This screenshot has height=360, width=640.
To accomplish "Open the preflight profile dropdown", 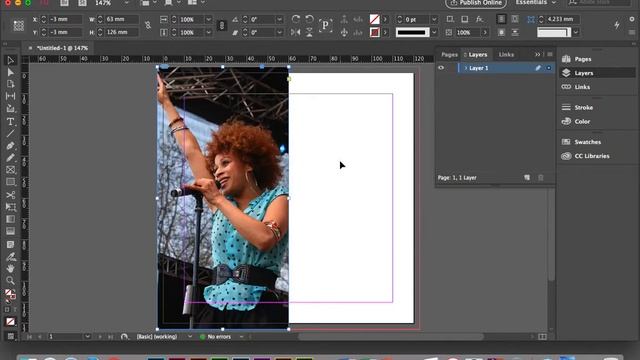I will pos(190,337).
